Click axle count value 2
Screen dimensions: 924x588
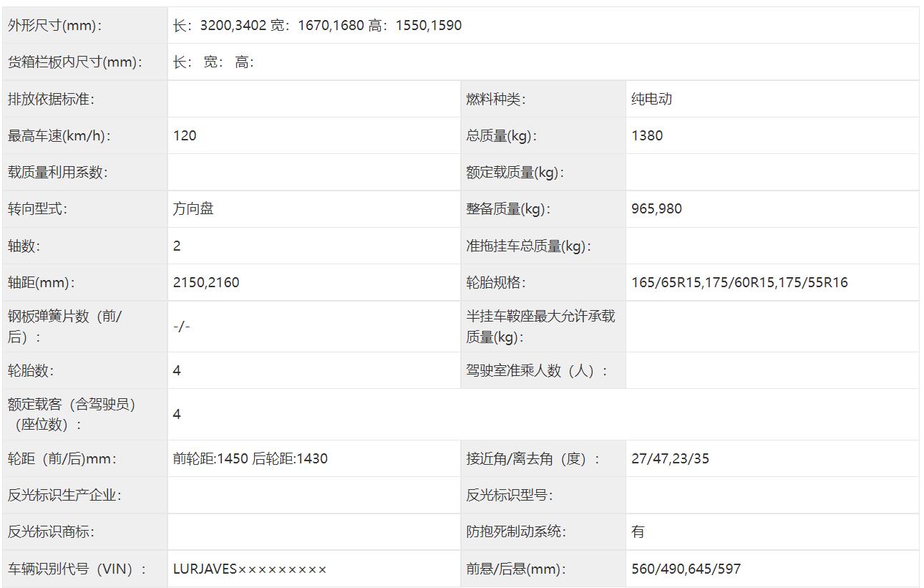(177, 246)
